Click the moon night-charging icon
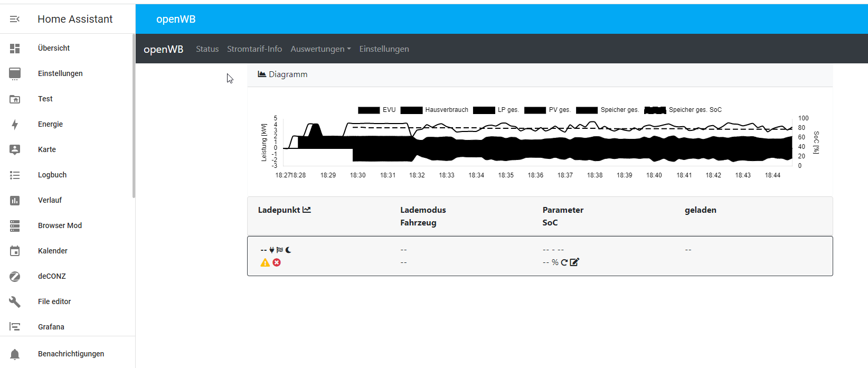 (288, 250)
